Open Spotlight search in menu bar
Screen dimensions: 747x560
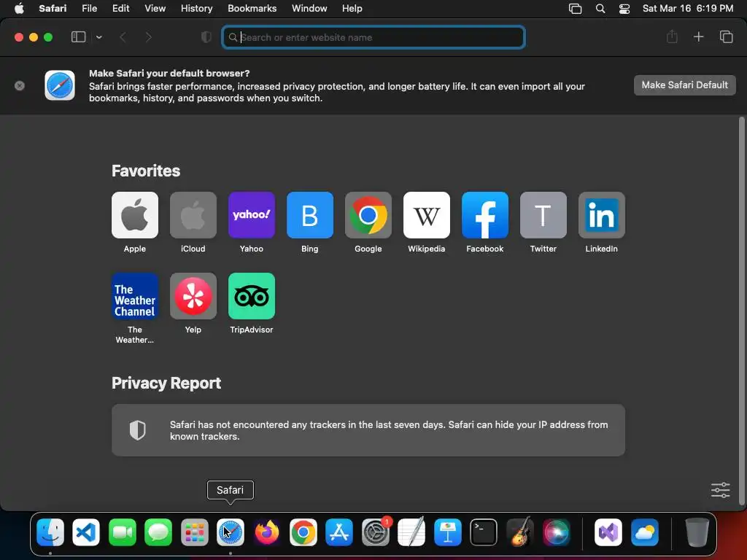(x=600, y=9)
